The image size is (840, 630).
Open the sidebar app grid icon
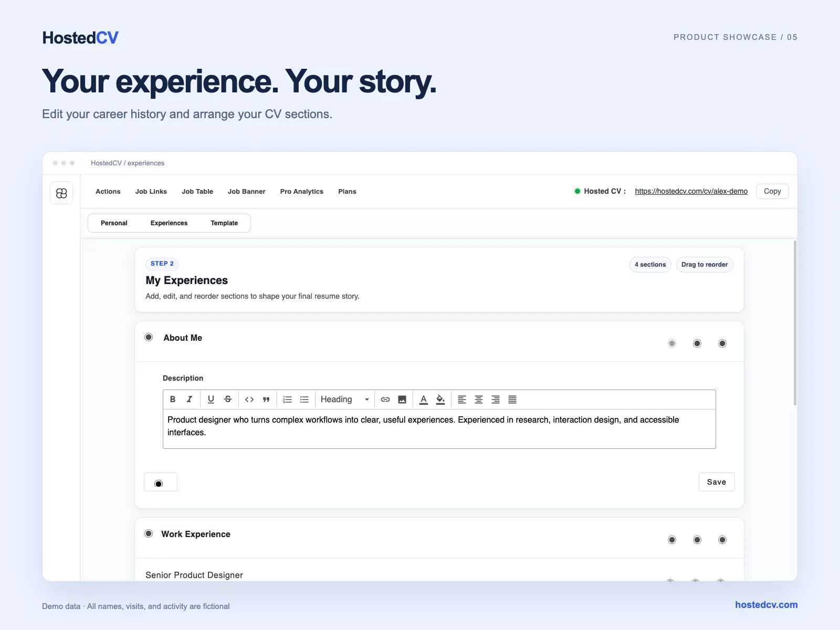coord(61,193)
